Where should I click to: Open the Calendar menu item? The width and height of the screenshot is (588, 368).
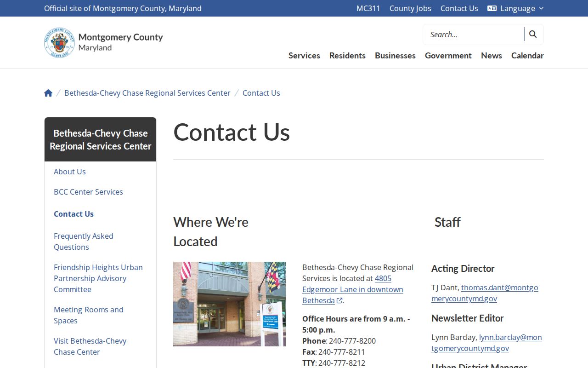(x=527, y=55)
